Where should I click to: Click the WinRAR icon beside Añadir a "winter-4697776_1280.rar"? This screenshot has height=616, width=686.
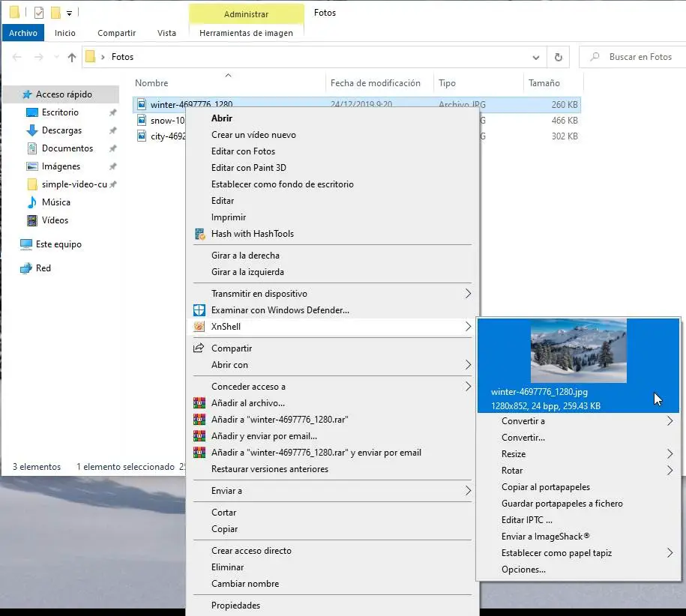point(199,419)
